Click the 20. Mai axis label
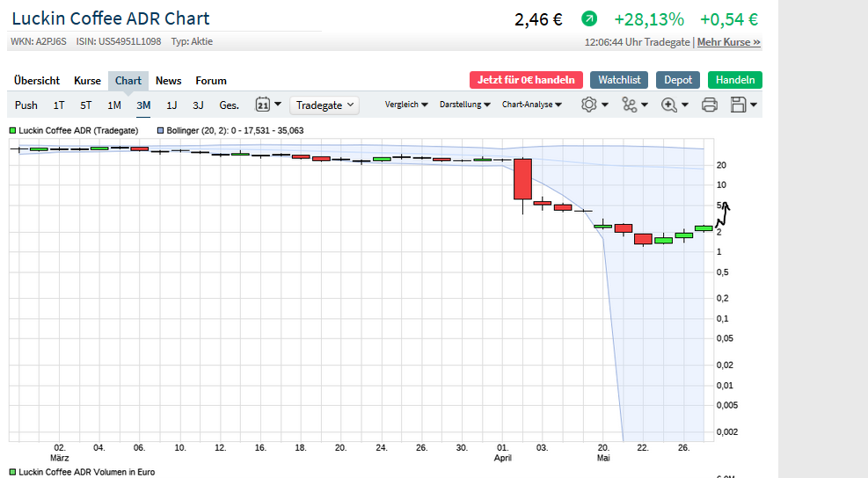The image size is (868, 478). point(603,453)
